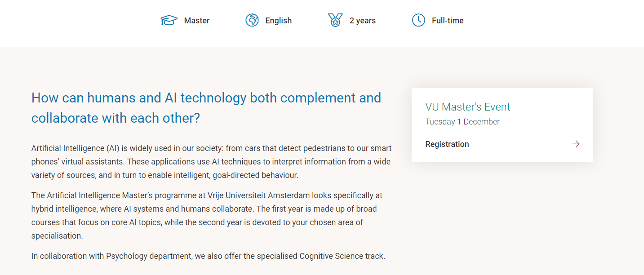The image size is (644, 275).
Task: Select the 2 years duration label
Action: pyautogui.click(x=363, y=21)
